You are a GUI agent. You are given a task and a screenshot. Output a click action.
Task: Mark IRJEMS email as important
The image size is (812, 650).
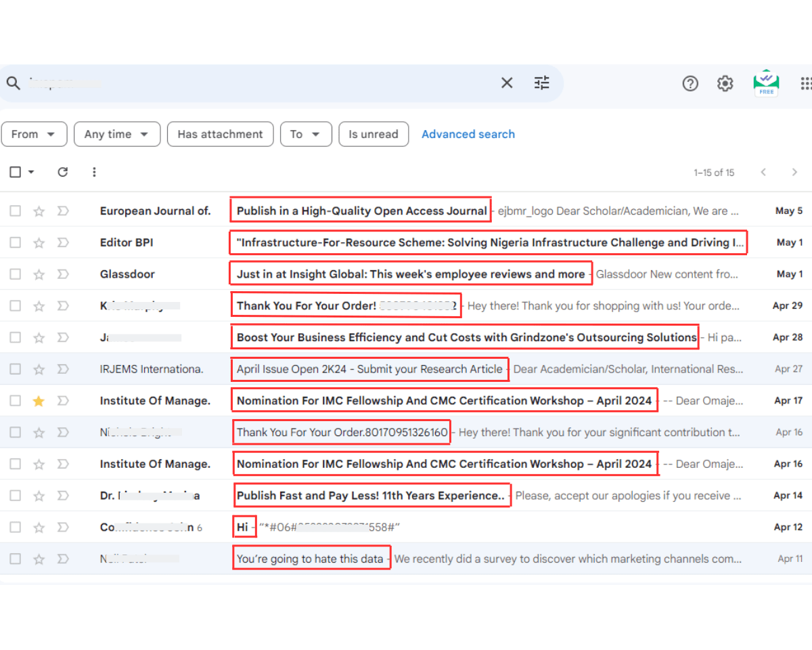(63, 369)
